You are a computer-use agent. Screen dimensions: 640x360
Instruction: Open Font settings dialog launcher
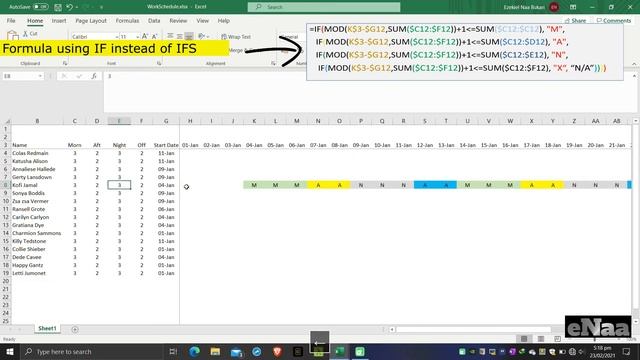click(x=159, y=63)
